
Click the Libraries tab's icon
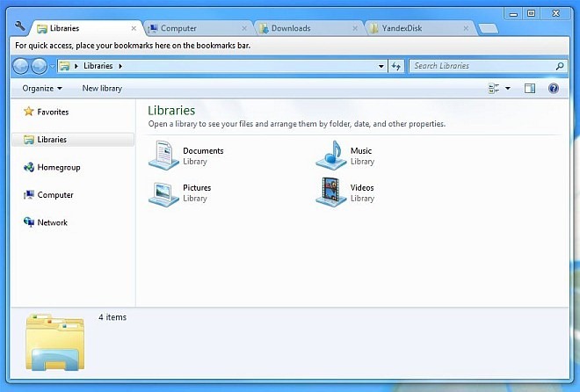(42, 28)
